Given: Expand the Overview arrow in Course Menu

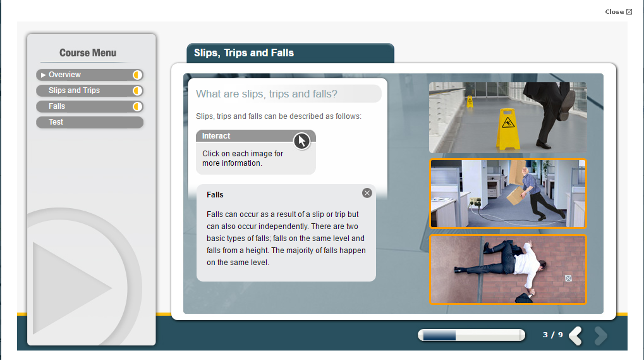Looking at the screenshot, I should tap(44, 75).
